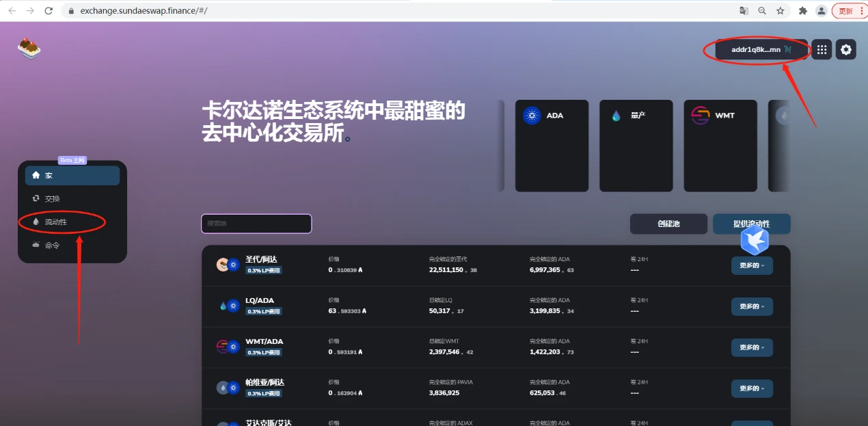Screen dimensions: 868x426
Task: Click the blue bird floating badge icon
Action: tap(755, 241)
